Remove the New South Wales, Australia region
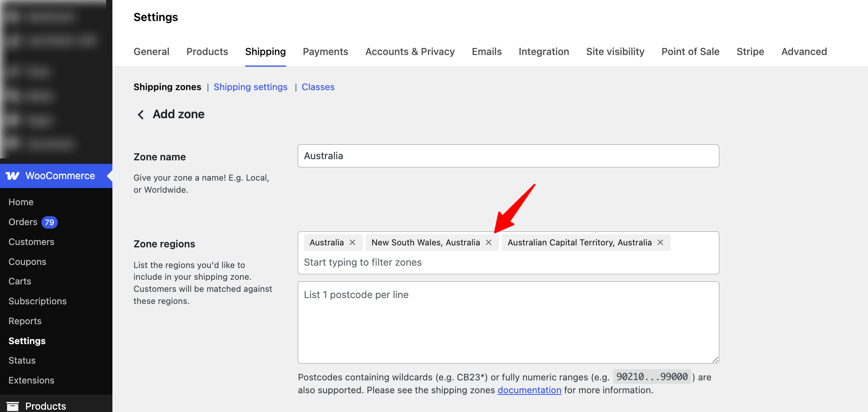This screenshot has width=868, height=412. click(x=489, y=242)
